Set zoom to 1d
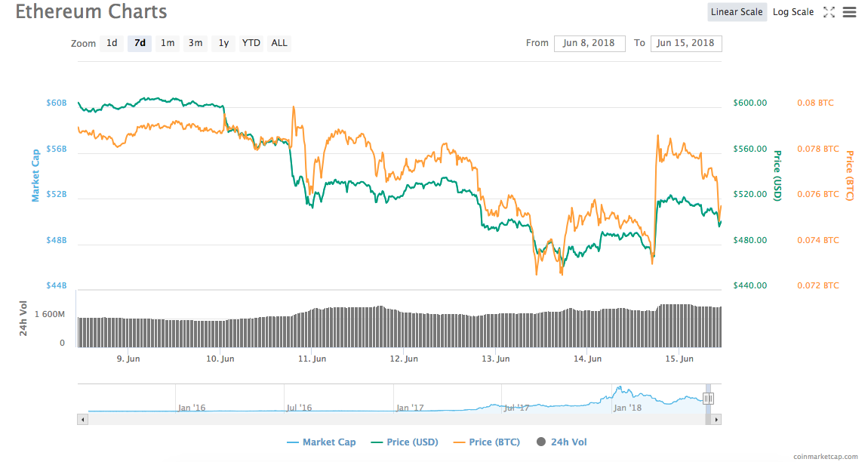 112,43
